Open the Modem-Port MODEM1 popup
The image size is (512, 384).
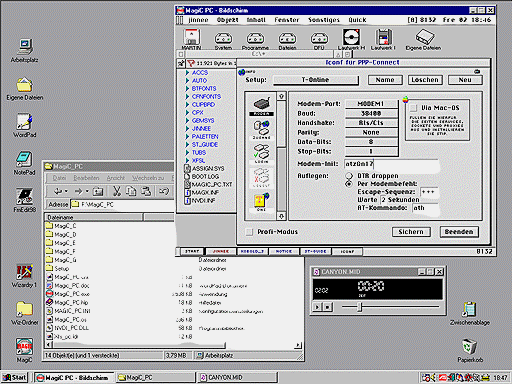click(x=371, y=104)
